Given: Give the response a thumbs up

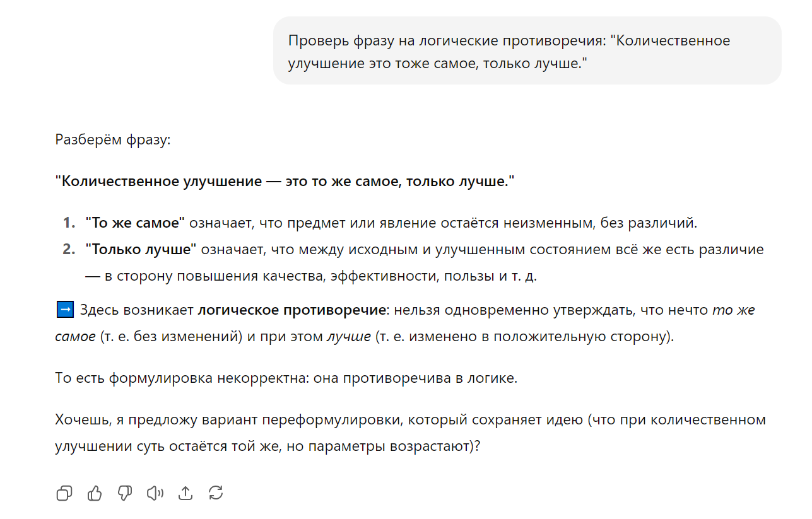Looking at the screenshot, I should click(x=95, y=493).
